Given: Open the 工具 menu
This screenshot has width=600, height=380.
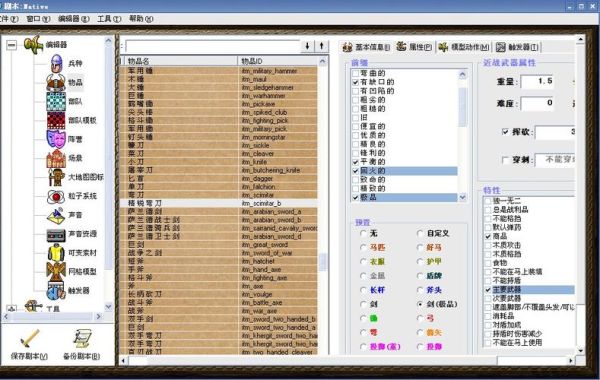Looking at the screenshot, I should coord(109,19).
